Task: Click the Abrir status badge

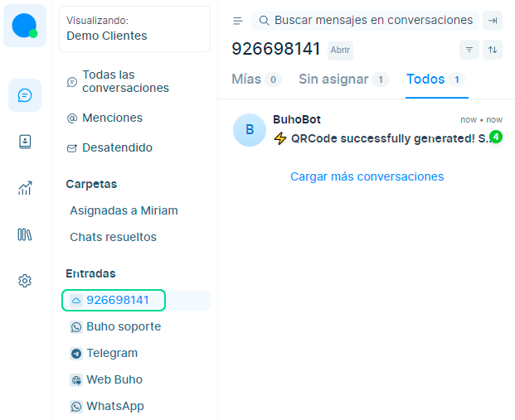Action: point(340,51)
